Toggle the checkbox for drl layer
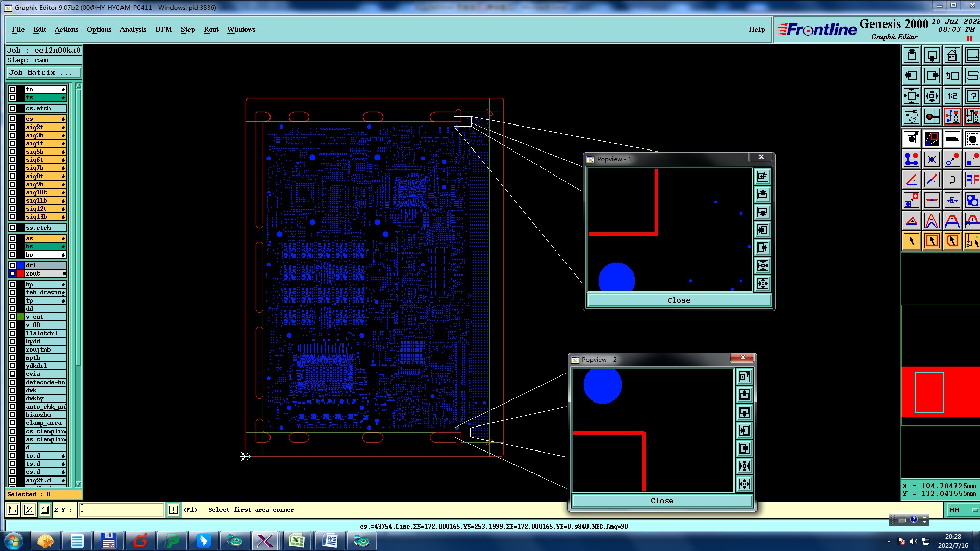Viewport: 980px width, 551px height. tap(12, 265)
